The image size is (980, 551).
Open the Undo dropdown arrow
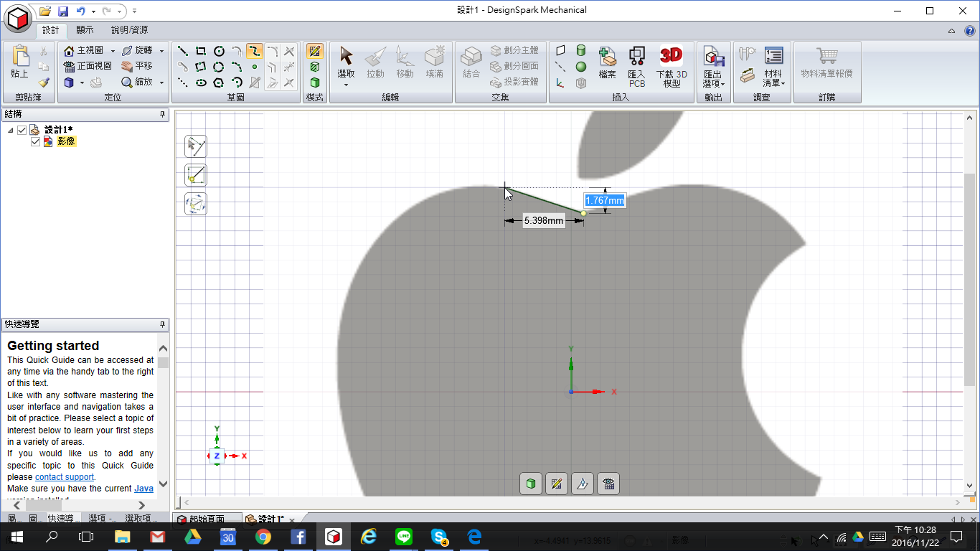(93, 11)
